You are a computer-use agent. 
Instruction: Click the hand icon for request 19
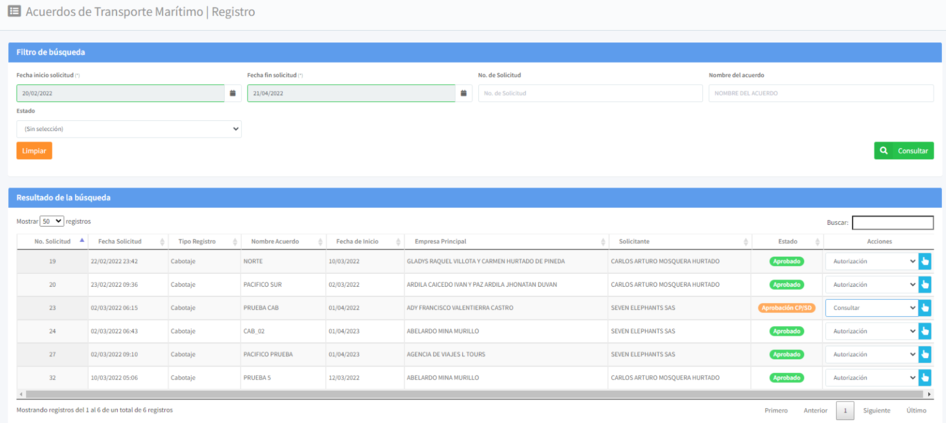pyautogui.click(x=925, y=261)
